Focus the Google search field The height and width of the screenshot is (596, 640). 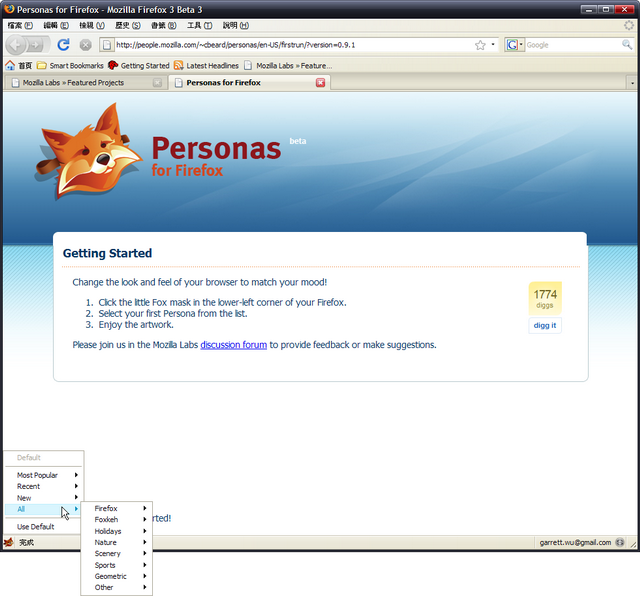(573, 45)
